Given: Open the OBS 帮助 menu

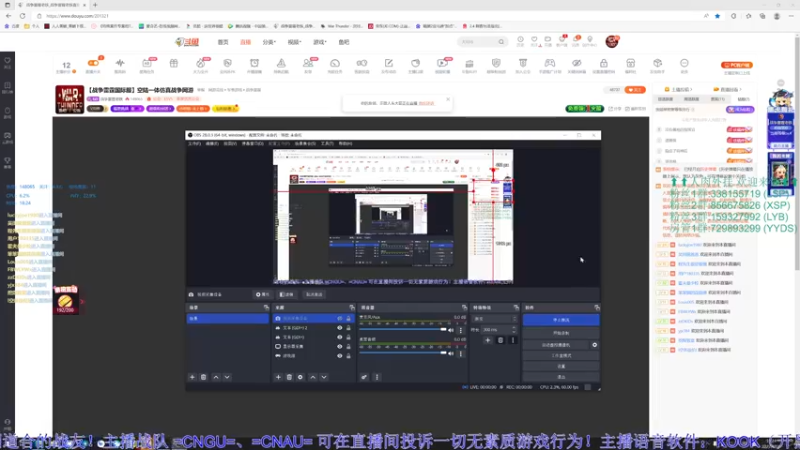Looking at the screenshot, I should [x=345, y=144].
